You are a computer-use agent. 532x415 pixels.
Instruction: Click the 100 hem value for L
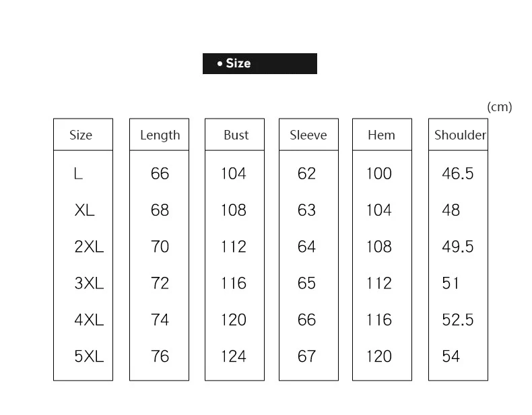click(379, 174)
